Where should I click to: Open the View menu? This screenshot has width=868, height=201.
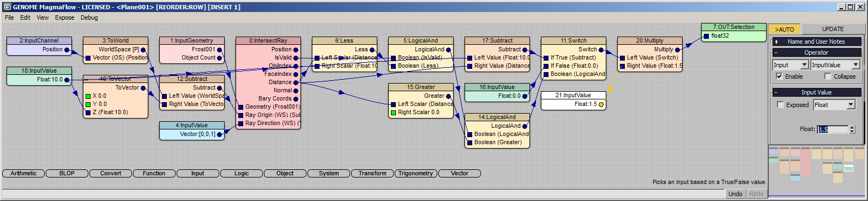pyautogui.click(x=43, y=17)
